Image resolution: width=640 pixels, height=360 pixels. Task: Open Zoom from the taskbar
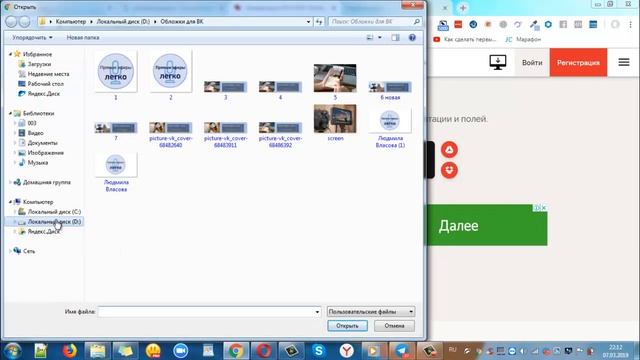pyautogui.click(x=180, y=351)
